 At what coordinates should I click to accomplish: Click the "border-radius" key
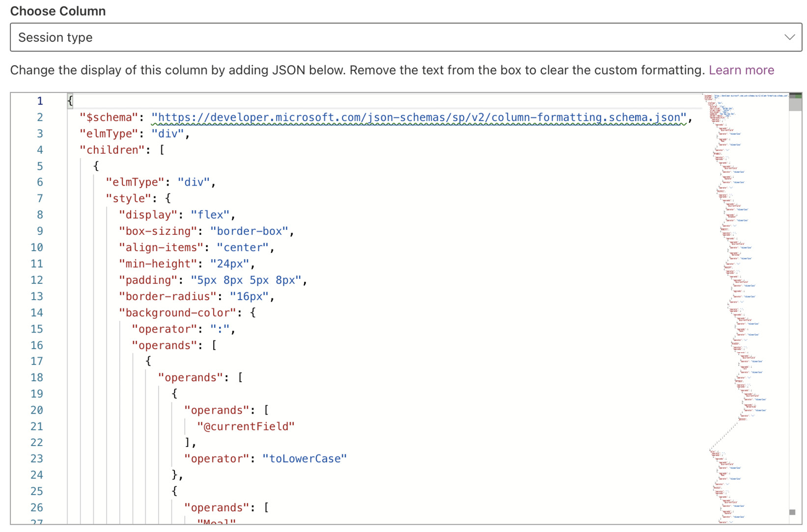click(168, 296)
